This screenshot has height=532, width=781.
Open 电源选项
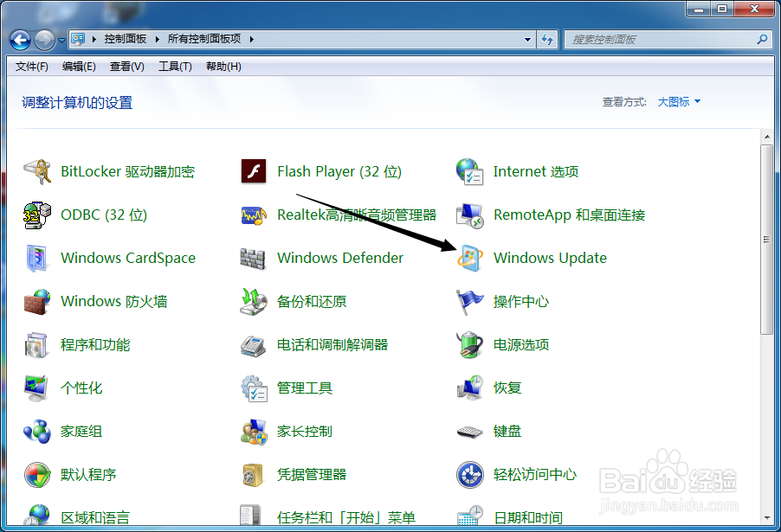tap(522, 344)
